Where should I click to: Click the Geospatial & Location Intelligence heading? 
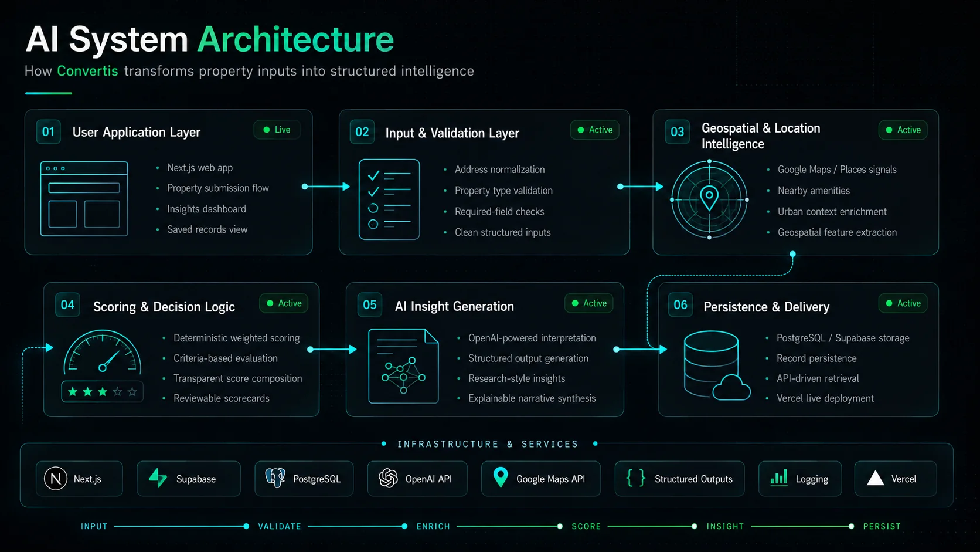(x=761, y=136)
